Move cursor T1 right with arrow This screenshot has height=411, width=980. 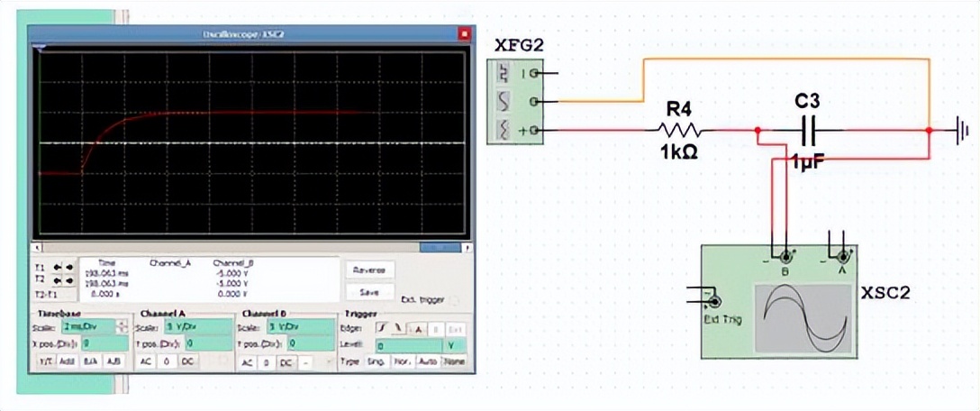click(x=69, y=268)
